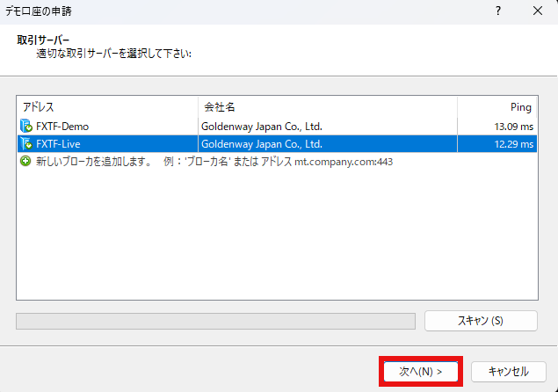Click the ? help button in title bar
Viewport: 558px width, 392px height.
pyautogui.click(x=498, y=11)
